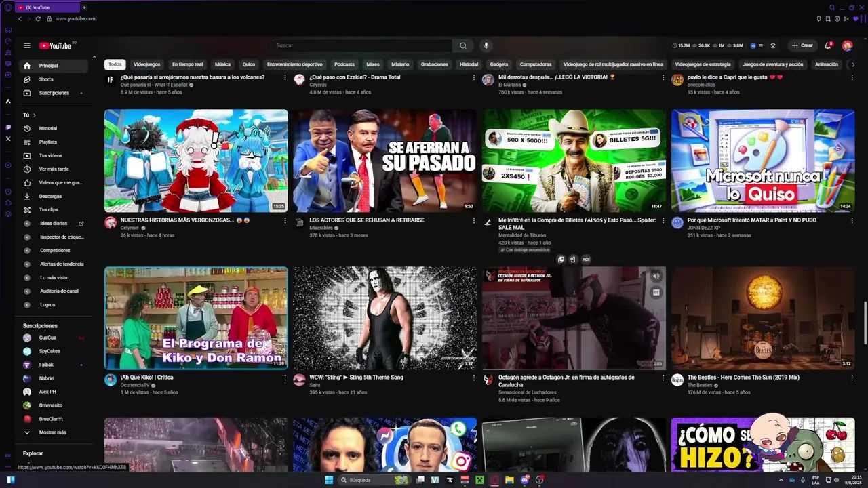The image size is (868, 488).
Task: Click the trophy icon in header
Action: click(x=773, y=45)
